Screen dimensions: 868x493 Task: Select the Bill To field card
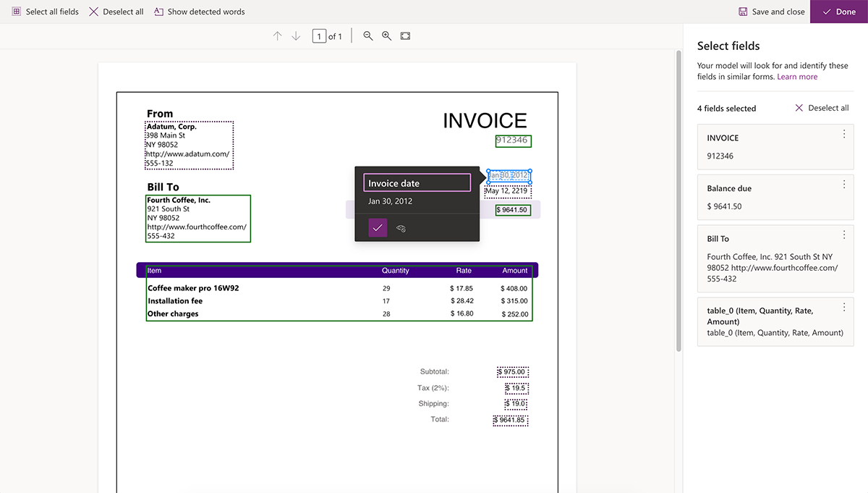tap(775, 258)
